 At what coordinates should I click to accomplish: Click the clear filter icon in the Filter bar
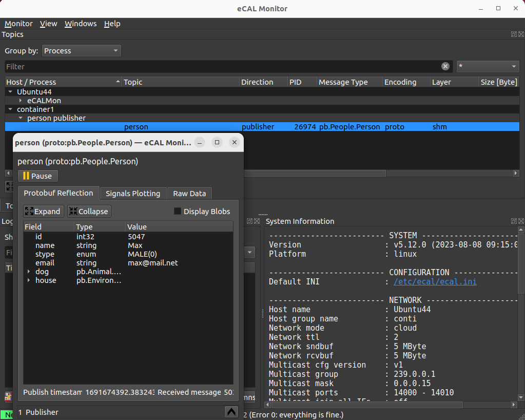tap(444, 66)
